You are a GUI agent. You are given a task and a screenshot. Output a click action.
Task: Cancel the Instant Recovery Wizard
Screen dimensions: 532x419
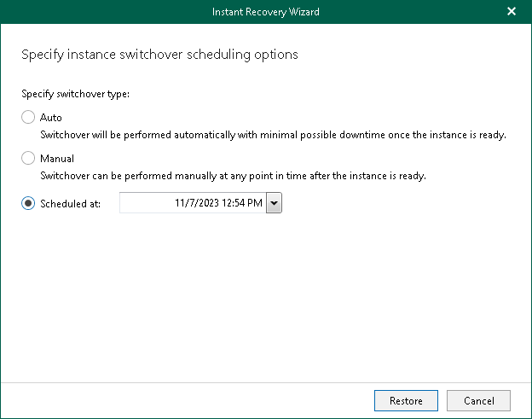[x=478, y=400]
